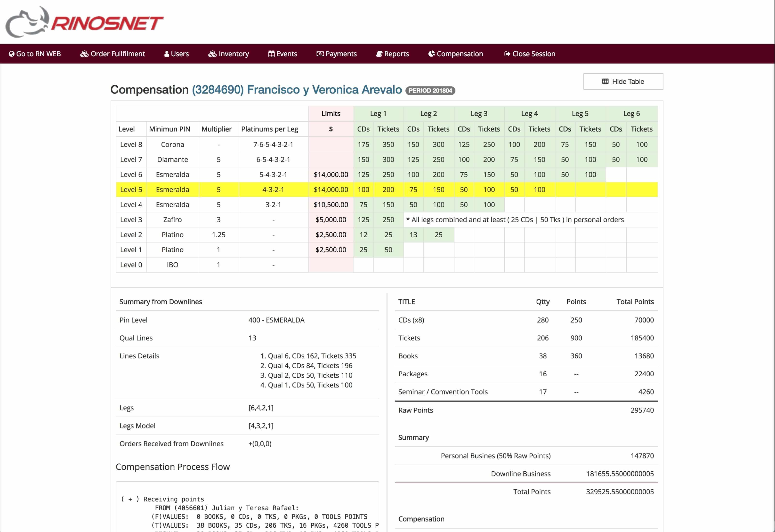This screenshot has width=775, height=532.
Task: Click the 7-6-5-4-3-2-1 platinums cell
Action: (273, 145)
